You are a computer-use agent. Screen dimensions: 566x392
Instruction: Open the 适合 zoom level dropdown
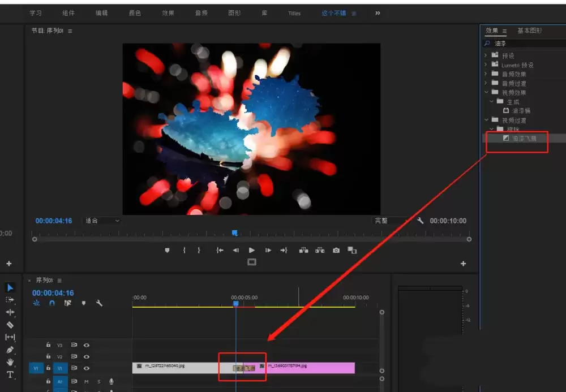click(x=101, y=221)
